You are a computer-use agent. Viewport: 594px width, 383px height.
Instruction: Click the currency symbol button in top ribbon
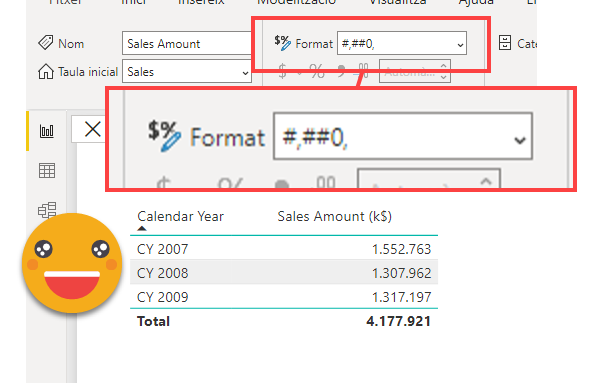(282, 71)
